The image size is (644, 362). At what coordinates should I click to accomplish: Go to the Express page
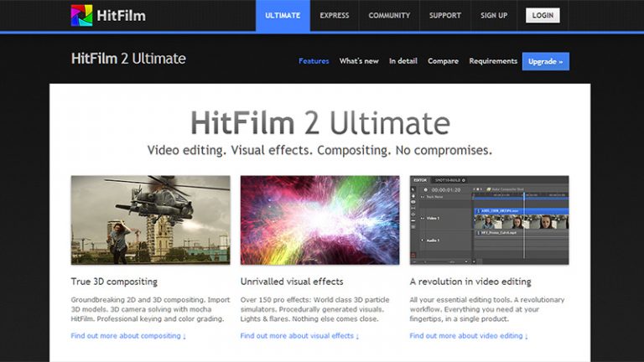[x=335, y=15]
